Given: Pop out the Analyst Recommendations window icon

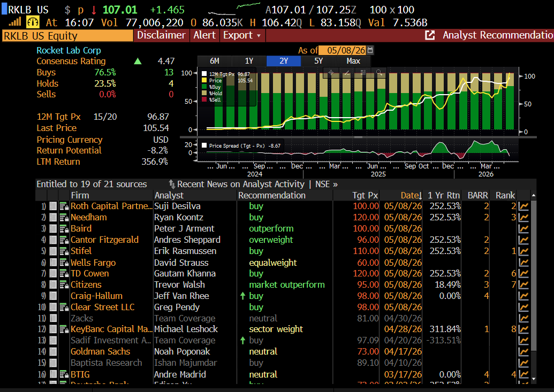Looking at the screenshot, I should tap(430, 35).
